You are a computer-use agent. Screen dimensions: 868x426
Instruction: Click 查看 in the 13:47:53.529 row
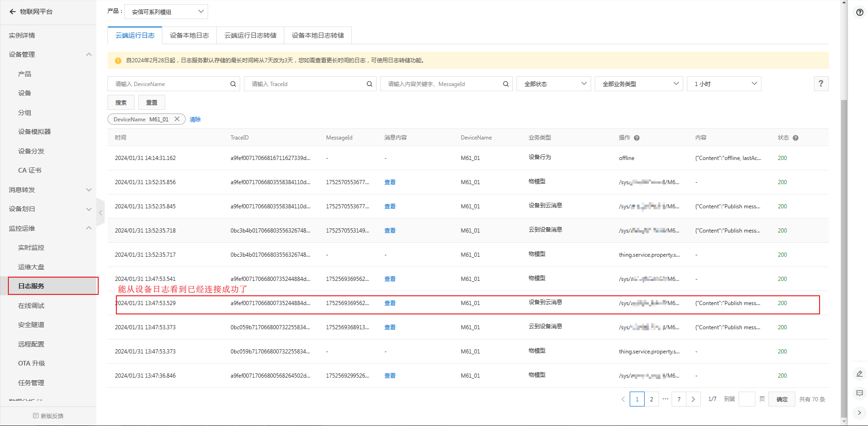pyautogui.click(x=390, y=303)
